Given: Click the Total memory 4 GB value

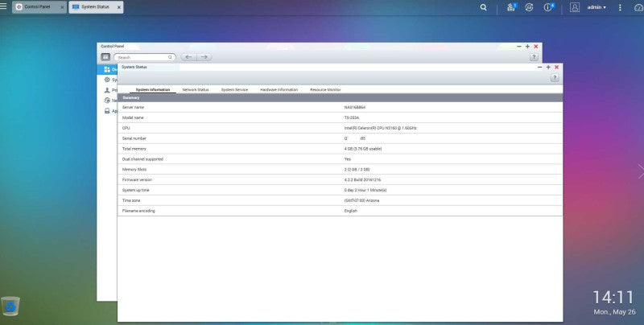Looking at the screenshot, I should coord(363,149).
